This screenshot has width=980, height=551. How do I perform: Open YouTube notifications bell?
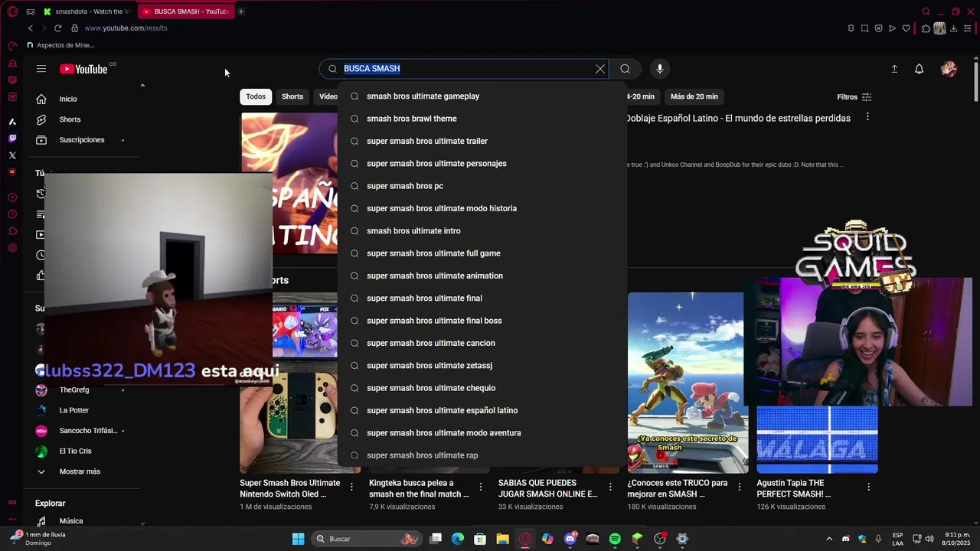click(x=920, y=69)
